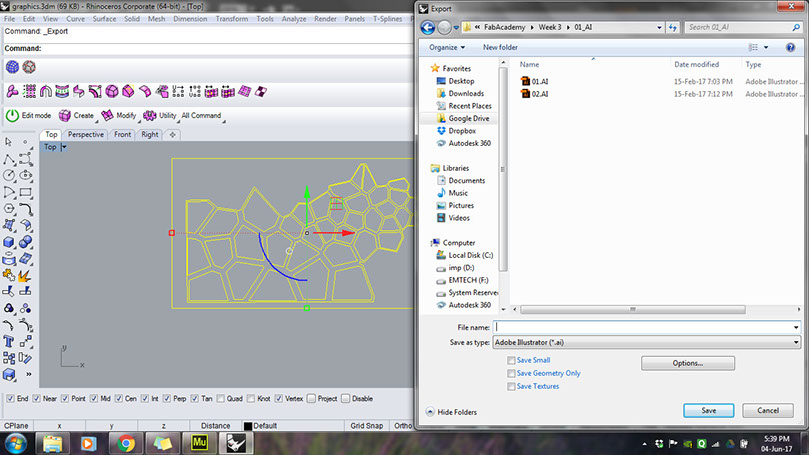The height and width of the screenshot is (455, 809).
Task: Open the T-Splines menu in Rhino
Action: pyautogui.click(x=387, y=19)
